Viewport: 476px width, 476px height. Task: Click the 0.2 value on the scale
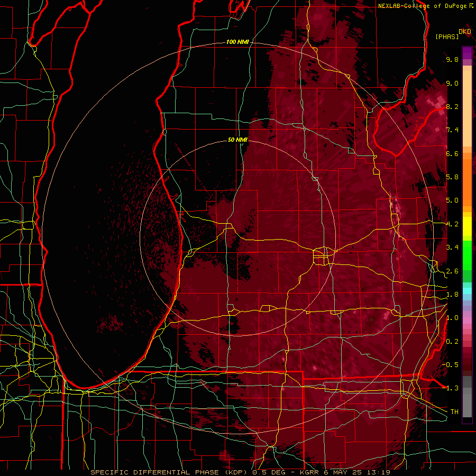click(452, 341)
